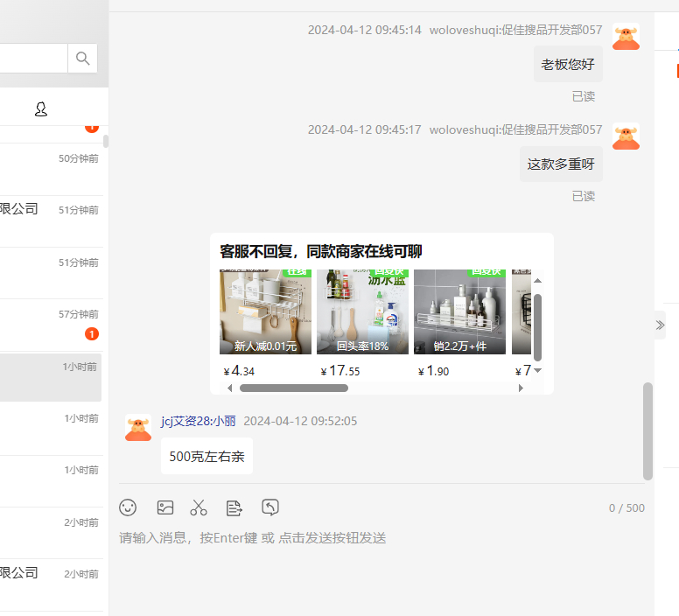Click avatar beside the 老板您好 message
The height and width of the screenshot is (616, 679).
[626, 38]
